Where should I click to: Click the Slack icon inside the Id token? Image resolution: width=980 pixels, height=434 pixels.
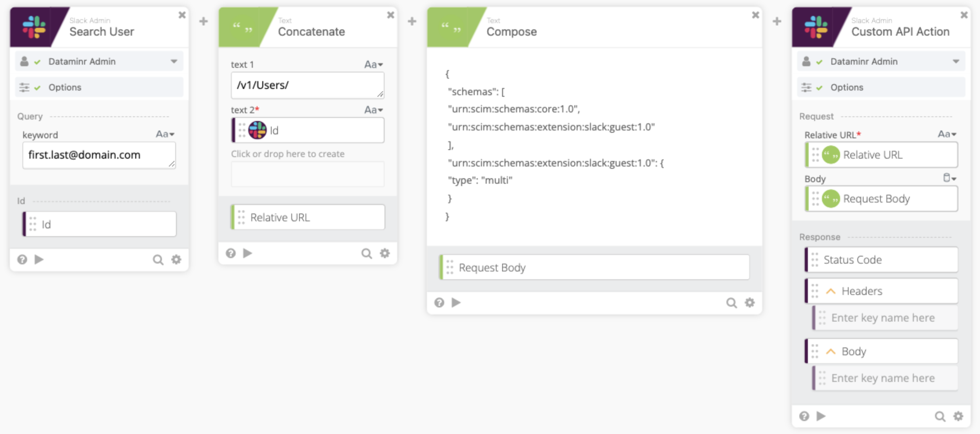click(x=257, y=130)
